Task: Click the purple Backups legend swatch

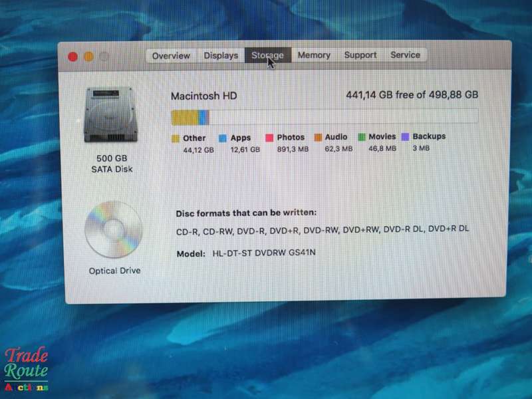Action: (405, 137)
